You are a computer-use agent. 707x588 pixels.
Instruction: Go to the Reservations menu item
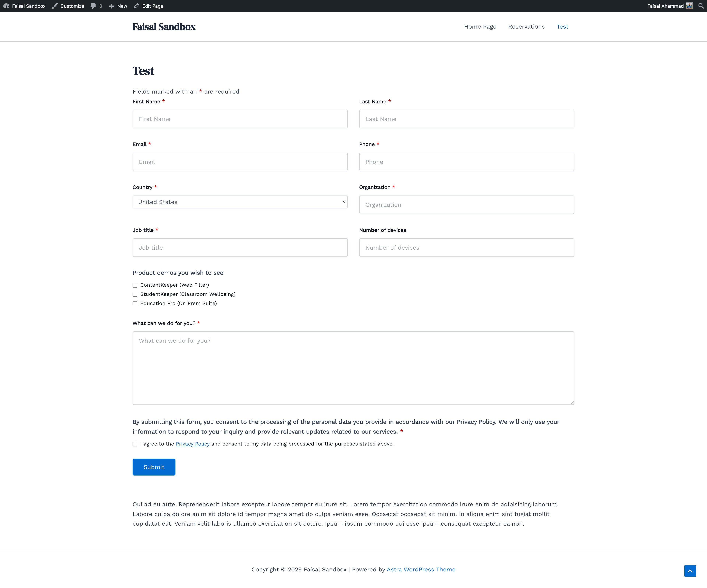526,27
